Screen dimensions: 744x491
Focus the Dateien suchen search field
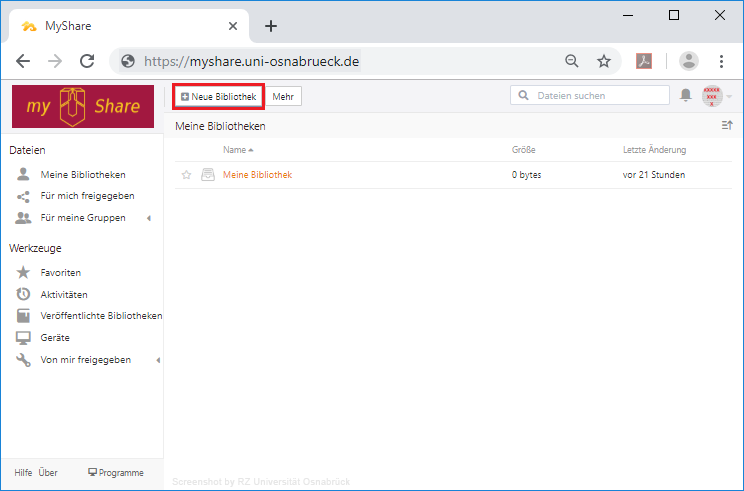[x=590, y=95]
